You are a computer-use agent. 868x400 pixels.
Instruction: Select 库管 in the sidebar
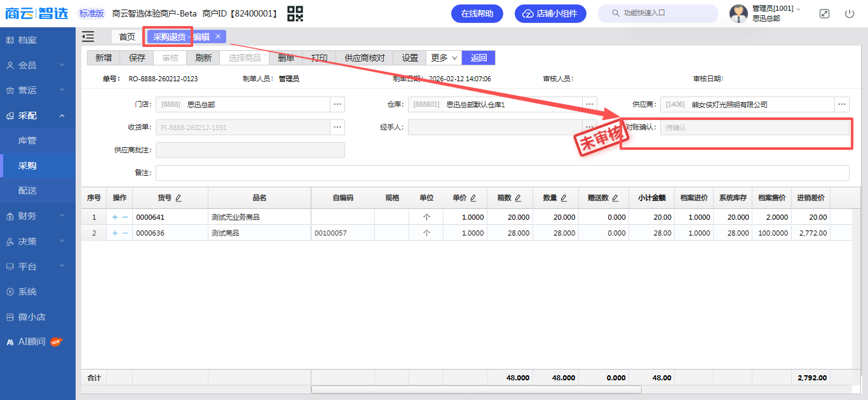(x=27, y=140)
